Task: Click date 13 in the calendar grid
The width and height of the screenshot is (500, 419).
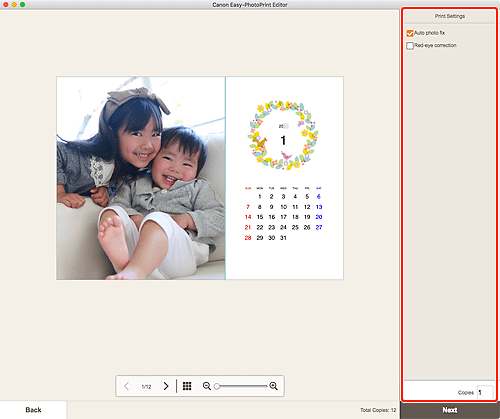Action: [x=319, y=207]
